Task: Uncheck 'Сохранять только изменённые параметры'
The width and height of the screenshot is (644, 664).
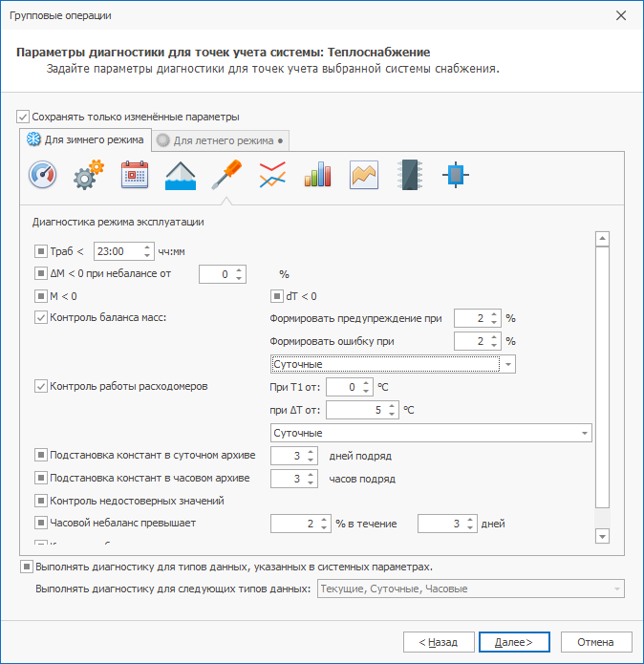Action: [x=24, y=117]
